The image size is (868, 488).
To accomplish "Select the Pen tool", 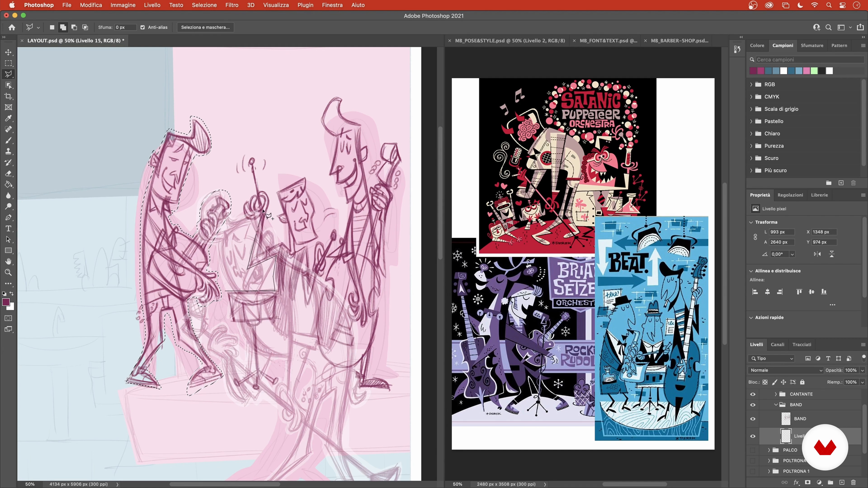I will tap(8, 218).
